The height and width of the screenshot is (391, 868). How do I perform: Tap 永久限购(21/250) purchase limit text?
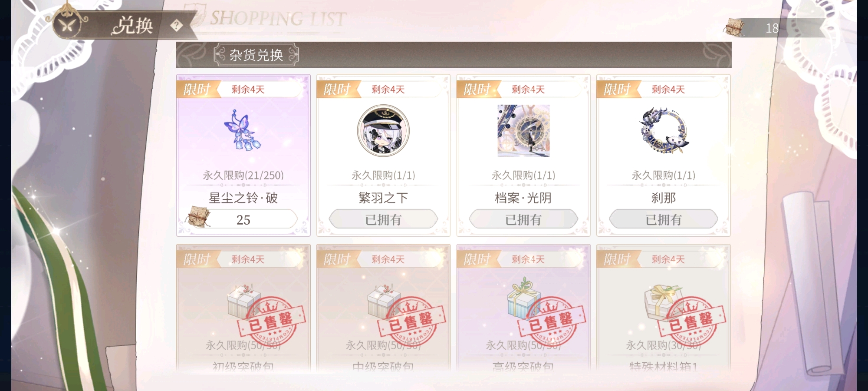pyautogui.click(x=243, y=175)
